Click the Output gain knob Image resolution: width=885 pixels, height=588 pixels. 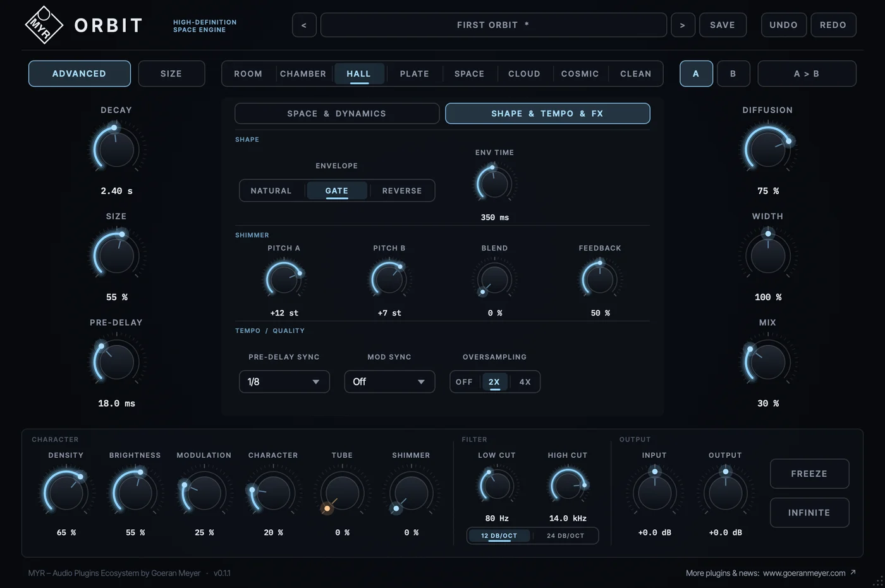point(725,493)
